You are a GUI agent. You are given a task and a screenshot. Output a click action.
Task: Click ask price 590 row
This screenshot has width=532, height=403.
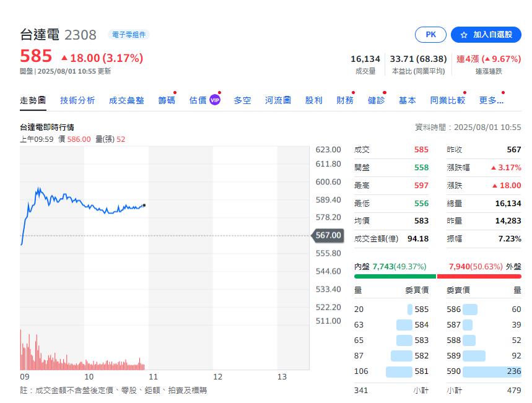484,371
